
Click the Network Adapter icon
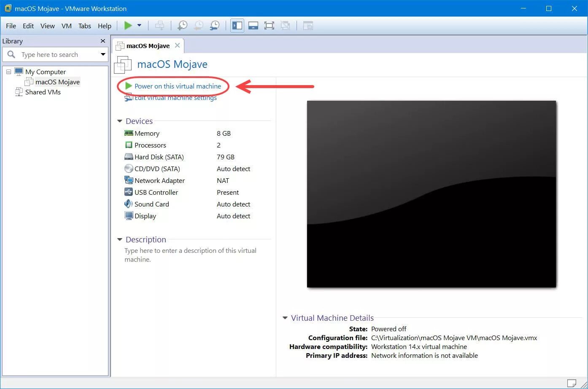(129, 180)
